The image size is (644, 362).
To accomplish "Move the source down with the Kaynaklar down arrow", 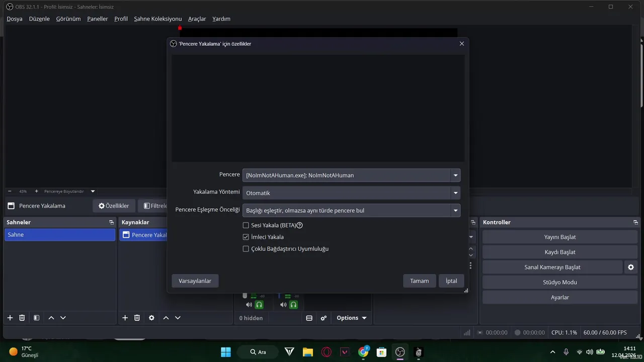I will (178, 318).
